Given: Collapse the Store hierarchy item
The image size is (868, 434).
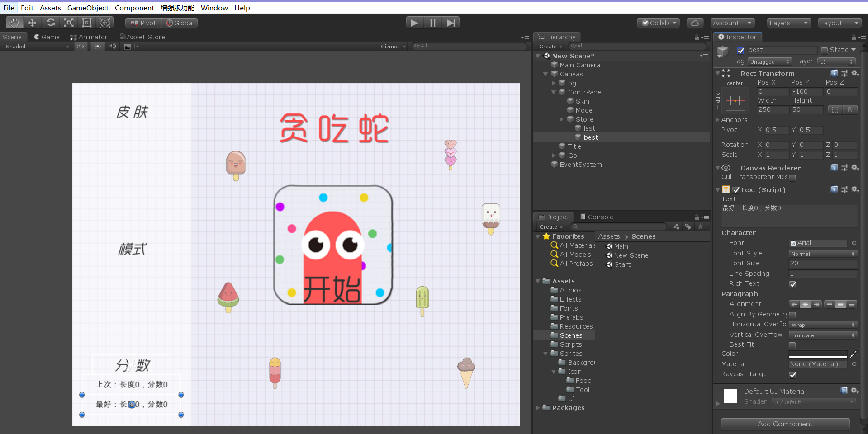Looking at the screenshot, I should 561,119.
